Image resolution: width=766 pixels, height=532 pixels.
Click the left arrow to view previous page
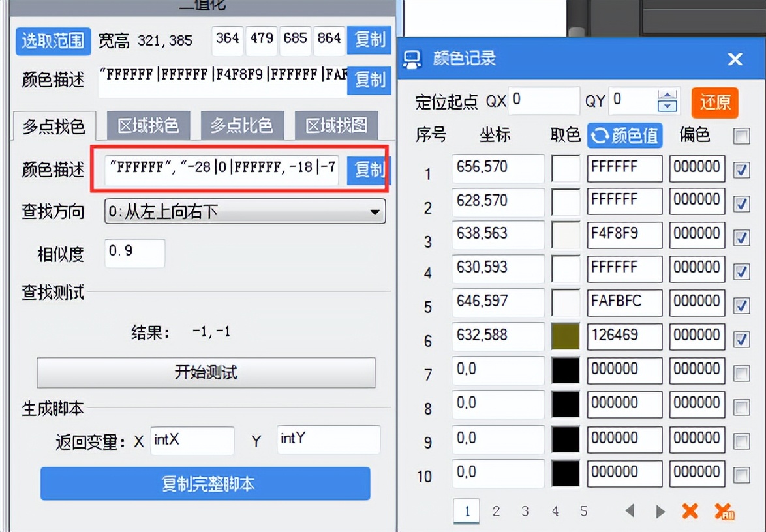pyautogui.click(x=630, y=512)
